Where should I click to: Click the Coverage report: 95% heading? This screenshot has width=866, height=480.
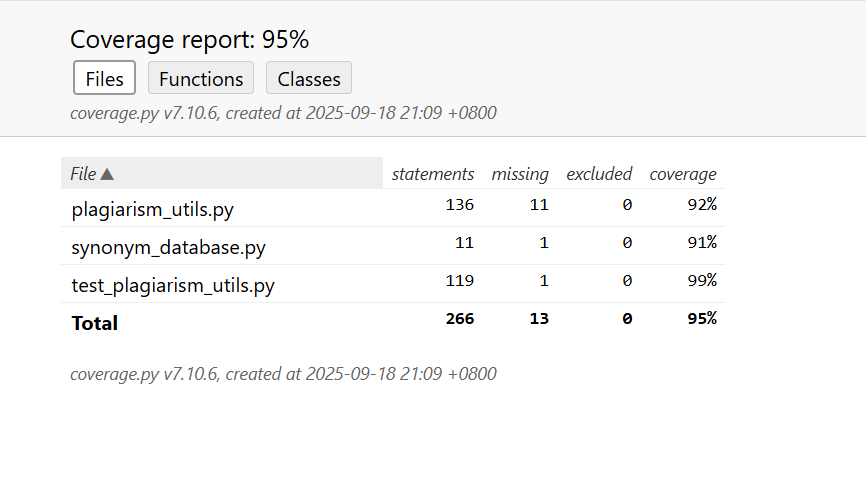pos(189,40)
